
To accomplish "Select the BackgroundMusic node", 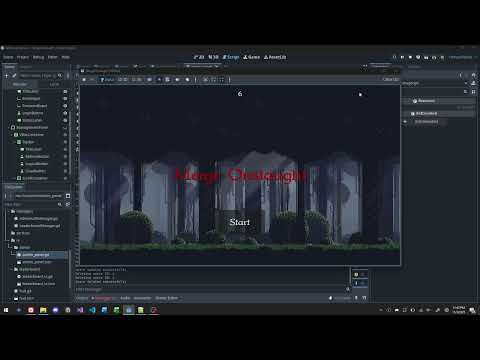I will pyautogui.click(x=32, y=127).
